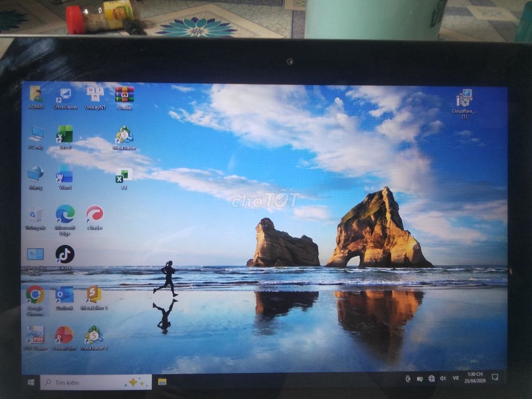Screen dimensions: 532x399
Task: Click the battery status tray icon
Action: coord(420,379)
